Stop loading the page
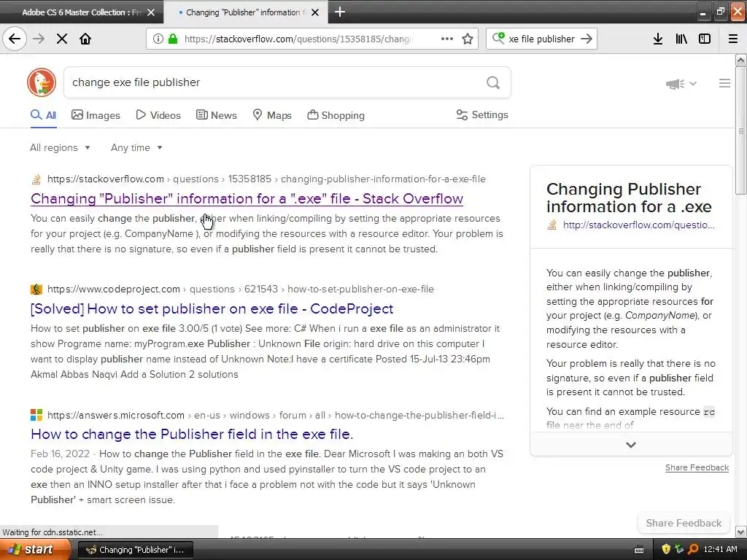 62,39
